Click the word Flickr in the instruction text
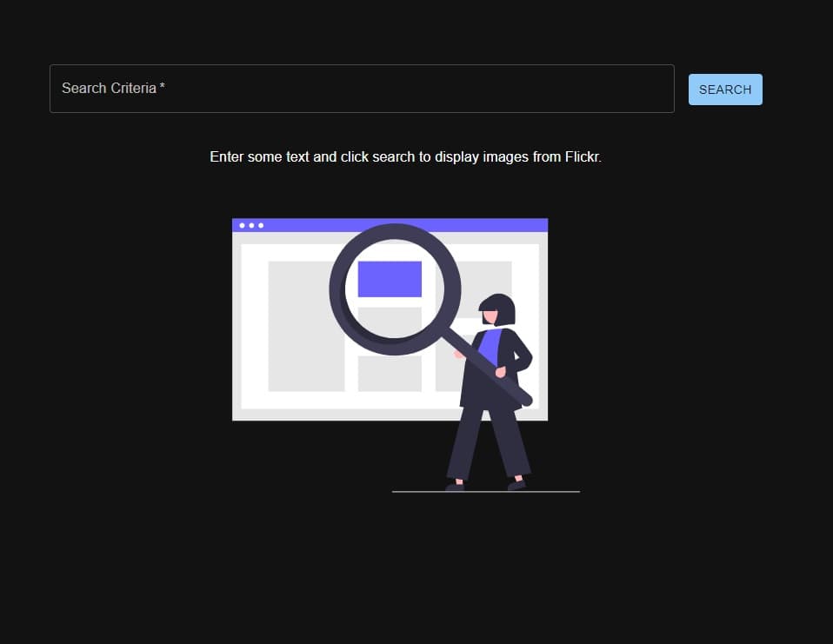 click(583, 157)
